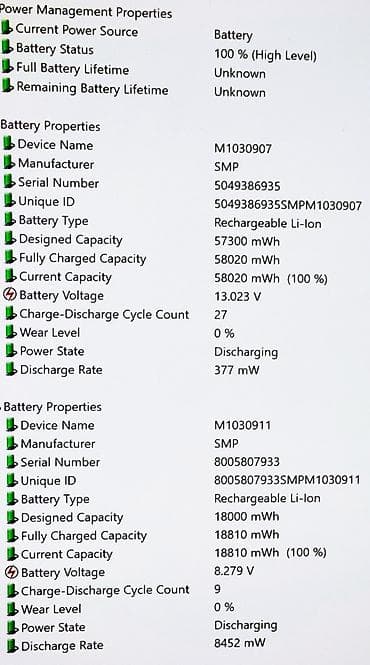Select the battery icon in the Serial Number 8005807933 row
This screenshot has width=370, height=665.
13,462
